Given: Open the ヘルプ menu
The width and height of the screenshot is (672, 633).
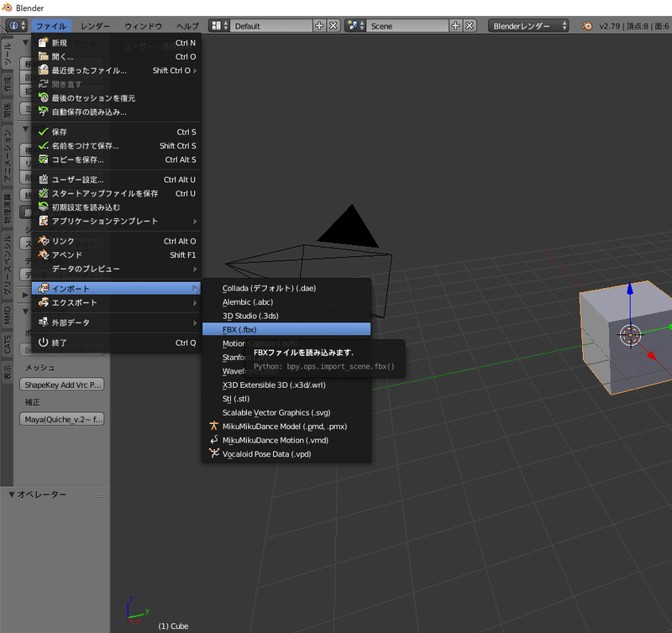Looking at the screenshot, I should (x=187, y=26).
